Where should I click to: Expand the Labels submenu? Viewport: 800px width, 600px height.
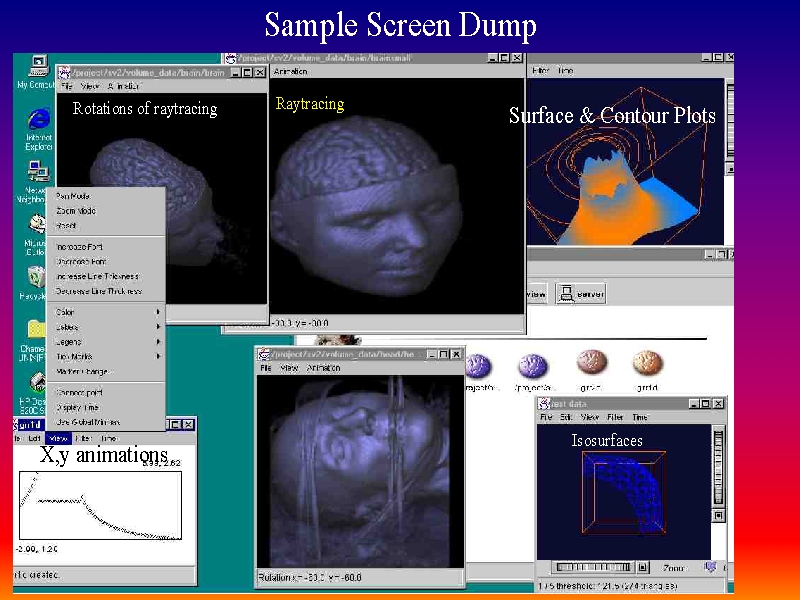coord(106,327)
